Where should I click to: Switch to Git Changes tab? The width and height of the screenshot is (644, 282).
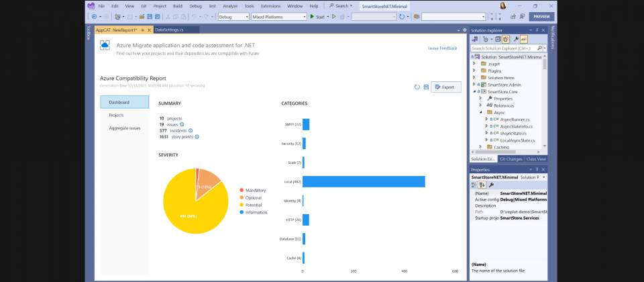[511, 158]
